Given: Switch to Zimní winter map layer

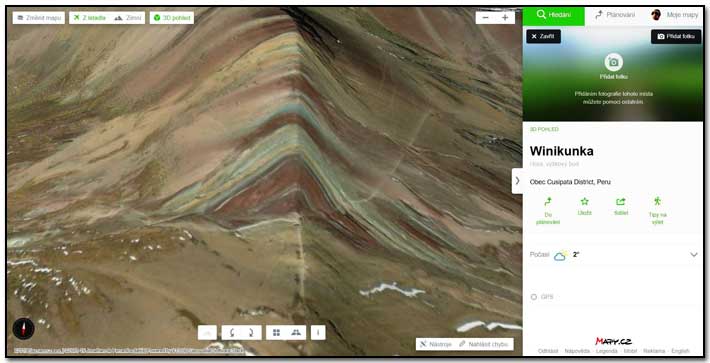Looking at the screenshot, I should coord(128,18).
